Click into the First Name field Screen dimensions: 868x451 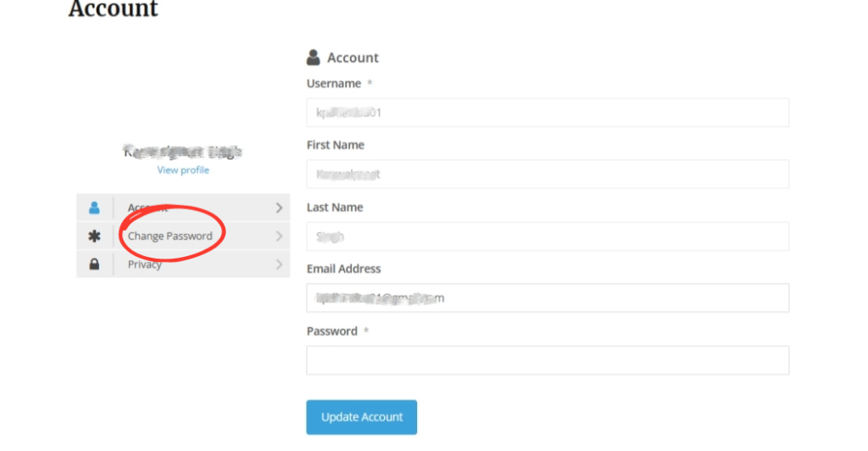[x=548, y=175]
